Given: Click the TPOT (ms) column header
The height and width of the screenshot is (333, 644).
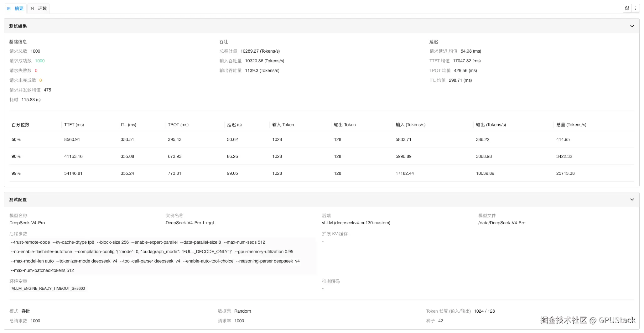Looking at the screenshot, I should pyautogui.click(x=178, y=125).
